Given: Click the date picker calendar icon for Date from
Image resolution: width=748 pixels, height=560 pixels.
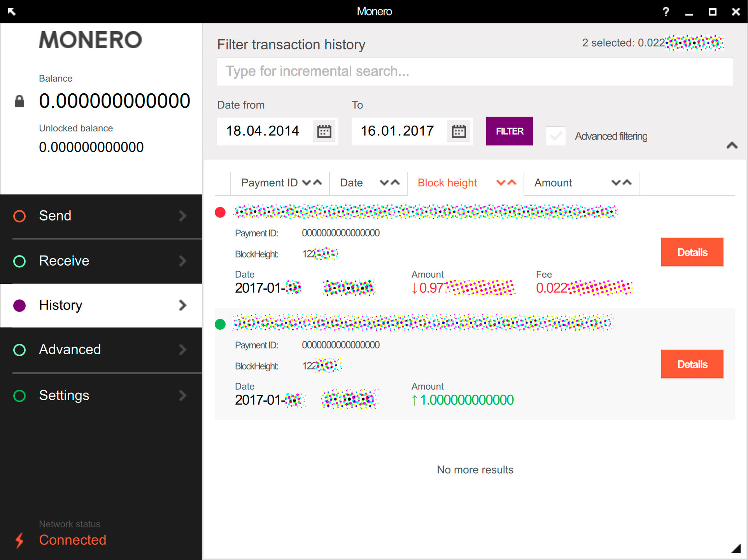Looking at the screenshot, I should 325,131.
